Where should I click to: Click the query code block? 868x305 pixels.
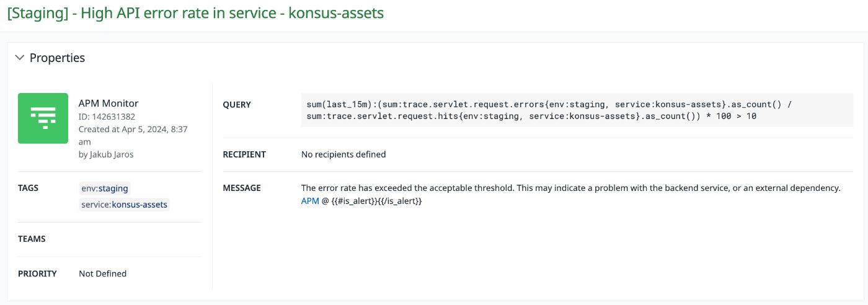tap(577, 110)
